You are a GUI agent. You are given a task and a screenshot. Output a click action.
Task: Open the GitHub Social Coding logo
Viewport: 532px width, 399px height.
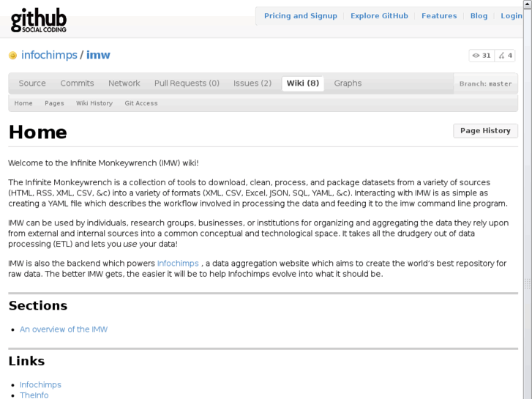pos(39,20)
